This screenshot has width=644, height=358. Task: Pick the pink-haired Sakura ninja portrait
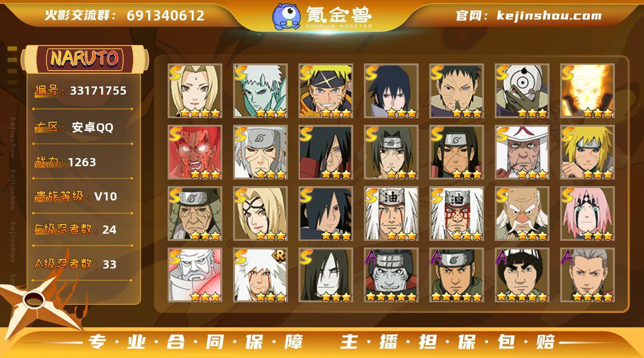(x=587, y=214)
